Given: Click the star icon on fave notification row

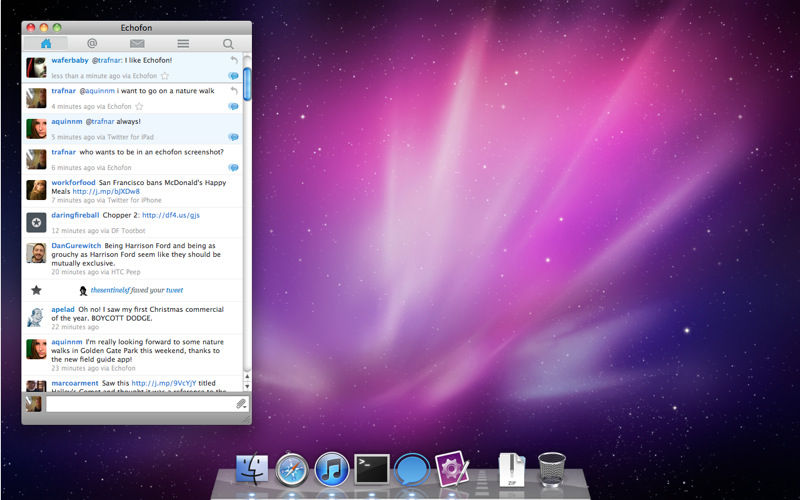Looking at the screenshot, I should coord(36,290).
